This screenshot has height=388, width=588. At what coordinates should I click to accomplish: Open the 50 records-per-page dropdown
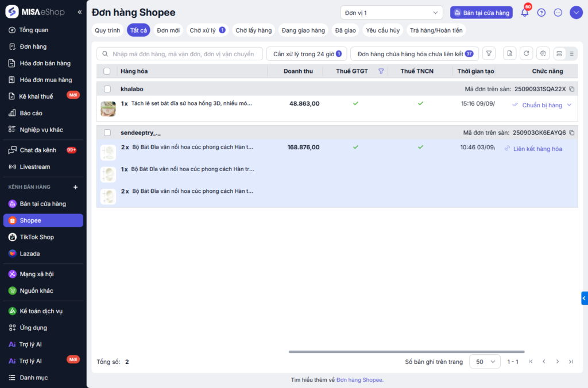click(x=485, y=362)
